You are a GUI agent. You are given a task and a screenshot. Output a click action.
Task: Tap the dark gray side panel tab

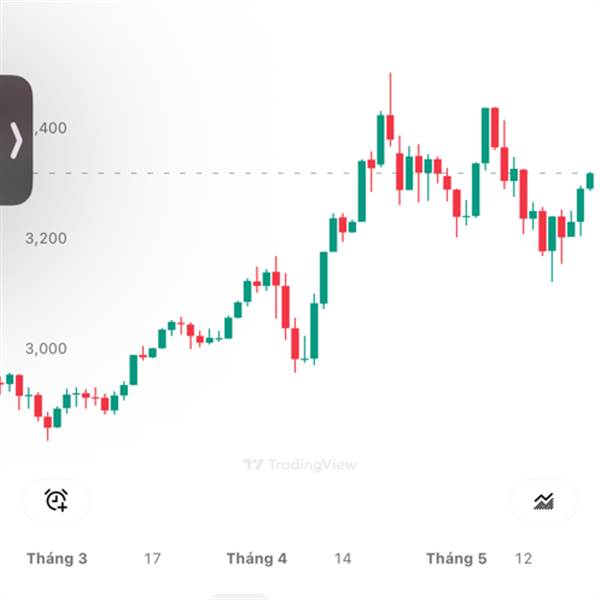tap(16, 140)
